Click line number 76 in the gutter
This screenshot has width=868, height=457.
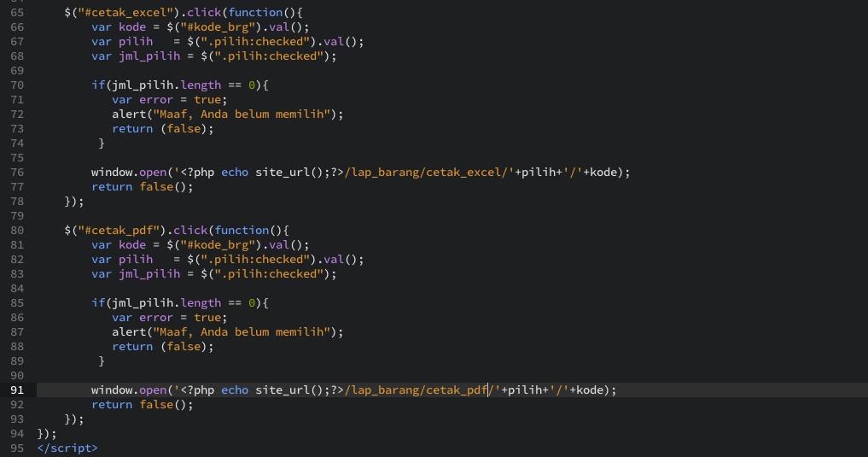pos(17,173)
